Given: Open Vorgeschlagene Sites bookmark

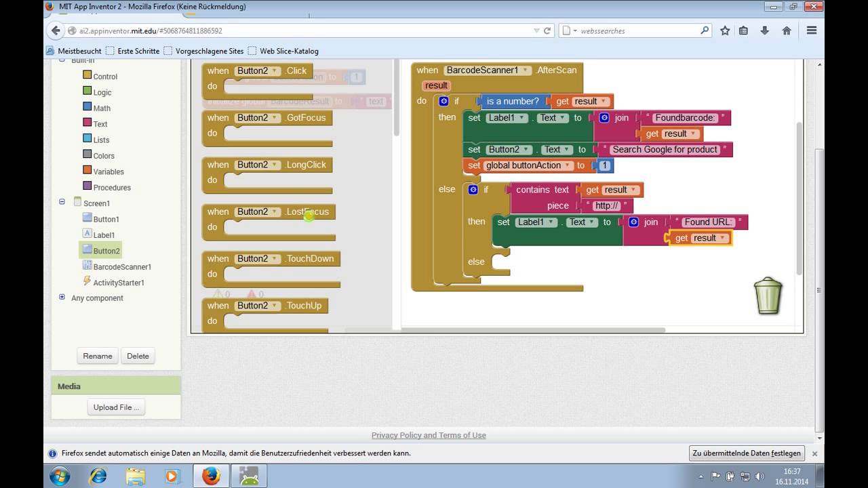Looking at the screenshot, I should (203, 51).
